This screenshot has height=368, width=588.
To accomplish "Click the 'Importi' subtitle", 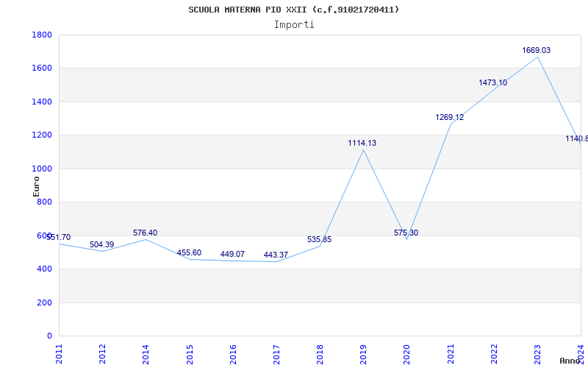I will [x=294, y=25].
